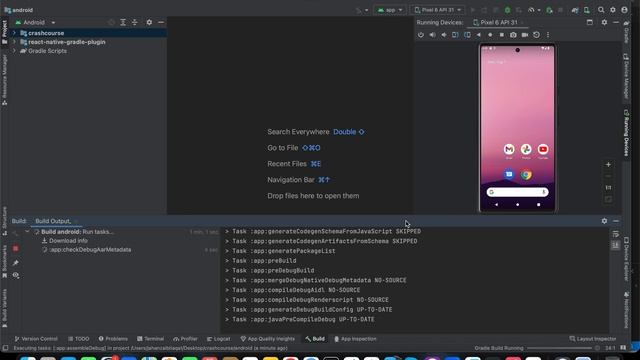Open emulator snapshots clock icon
Viewport: 640px width, 360px height.
pos(536,35)
